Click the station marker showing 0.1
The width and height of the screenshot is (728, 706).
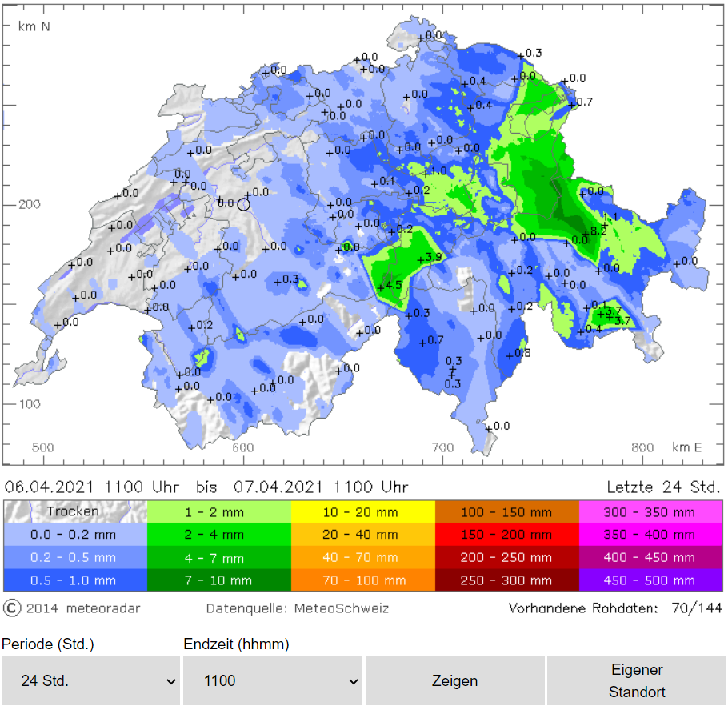point(374,183)
